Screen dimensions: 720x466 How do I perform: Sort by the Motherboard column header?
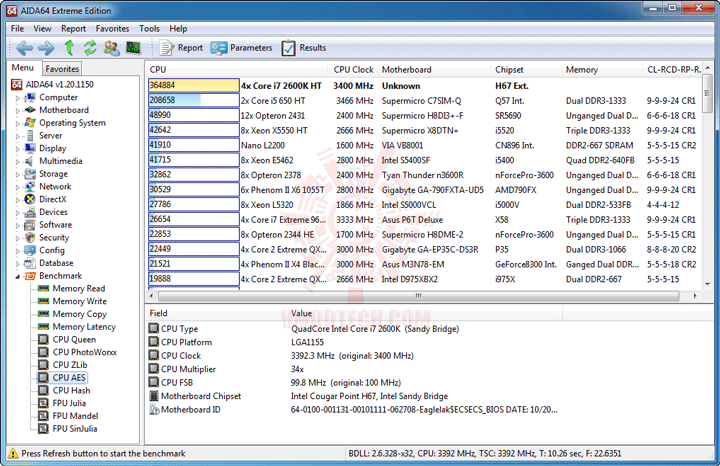[434, 70]
